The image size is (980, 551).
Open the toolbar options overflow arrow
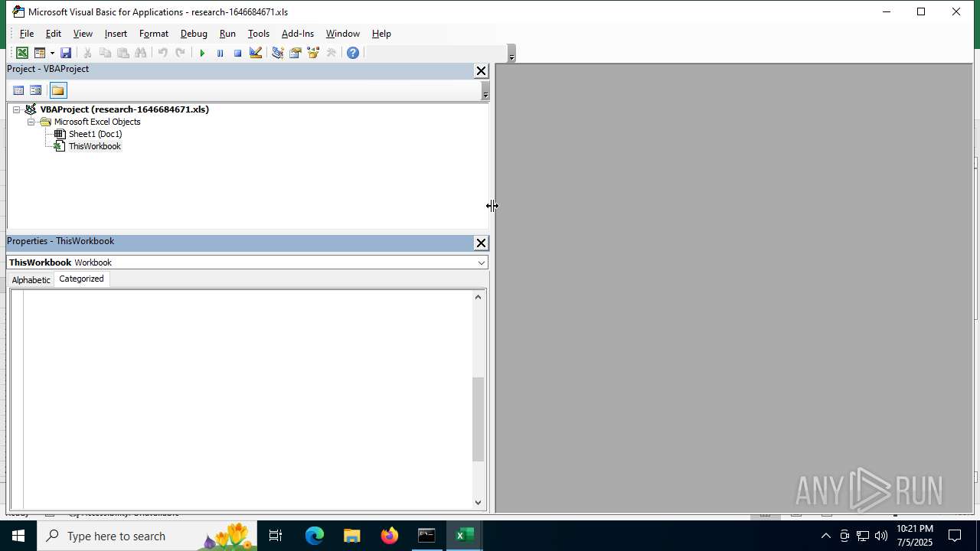[x=511, y=54]
